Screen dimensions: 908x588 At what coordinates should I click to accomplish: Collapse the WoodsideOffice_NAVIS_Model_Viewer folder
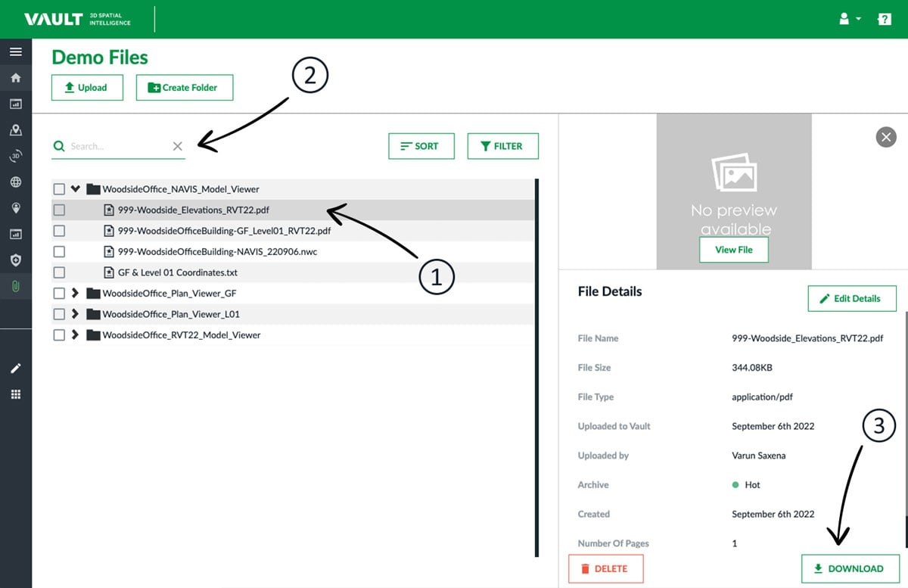coord(75,189)
